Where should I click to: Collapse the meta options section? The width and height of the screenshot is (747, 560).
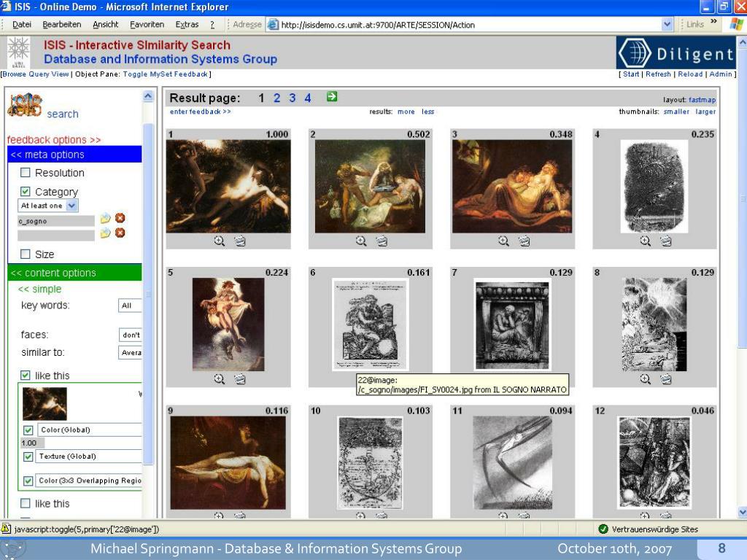tap(47, 155)
